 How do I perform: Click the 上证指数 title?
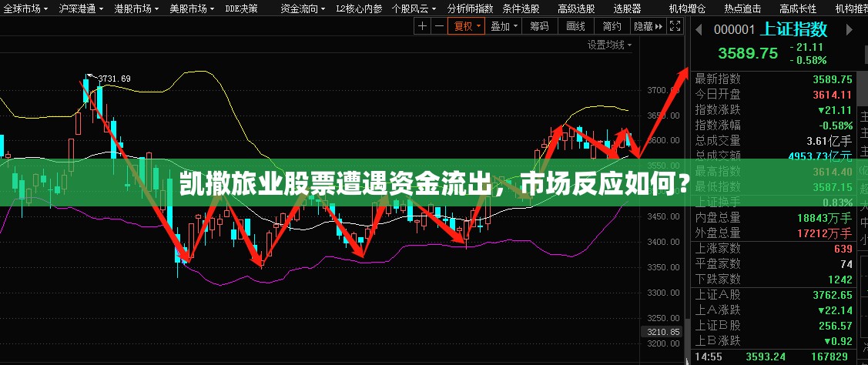click(x=795, y=28)
